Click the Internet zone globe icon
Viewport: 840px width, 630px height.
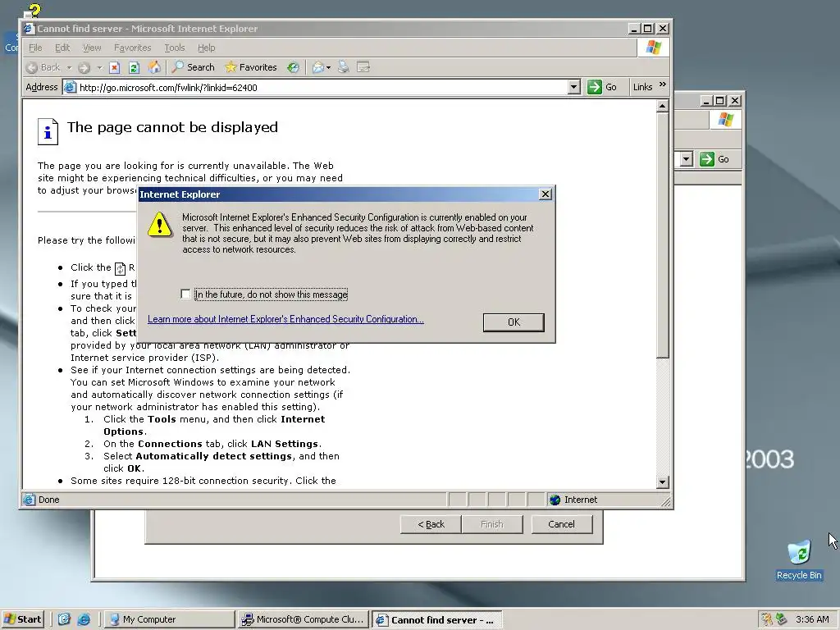555,500
